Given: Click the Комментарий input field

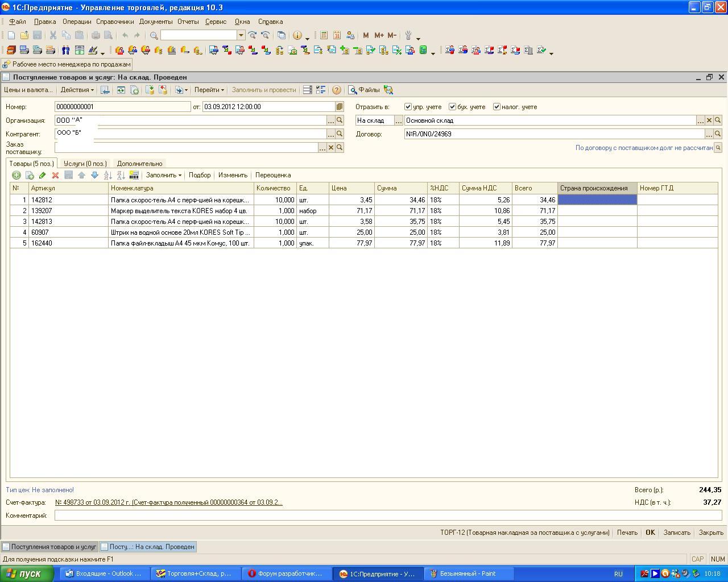Looking at the screenshot, I should click(x=388, y=516).
